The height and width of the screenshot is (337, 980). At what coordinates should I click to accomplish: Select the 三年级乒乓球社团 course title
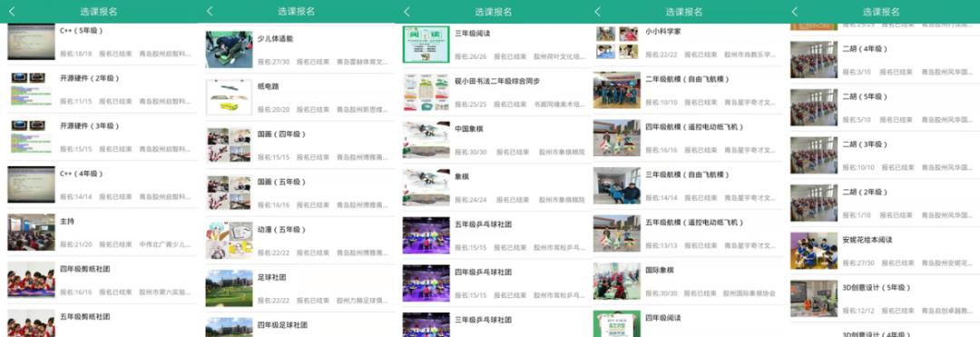click(x=483, y=320)
